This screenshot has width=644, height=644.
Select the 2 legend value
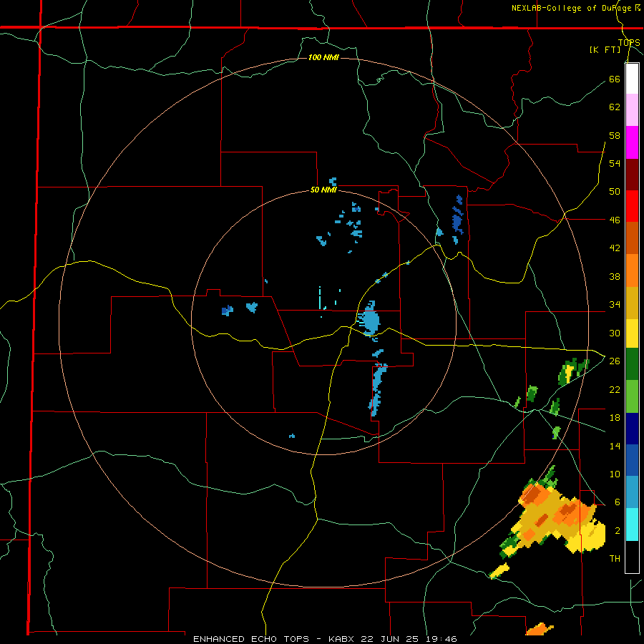pyautogui.click(x=618, y=531)
